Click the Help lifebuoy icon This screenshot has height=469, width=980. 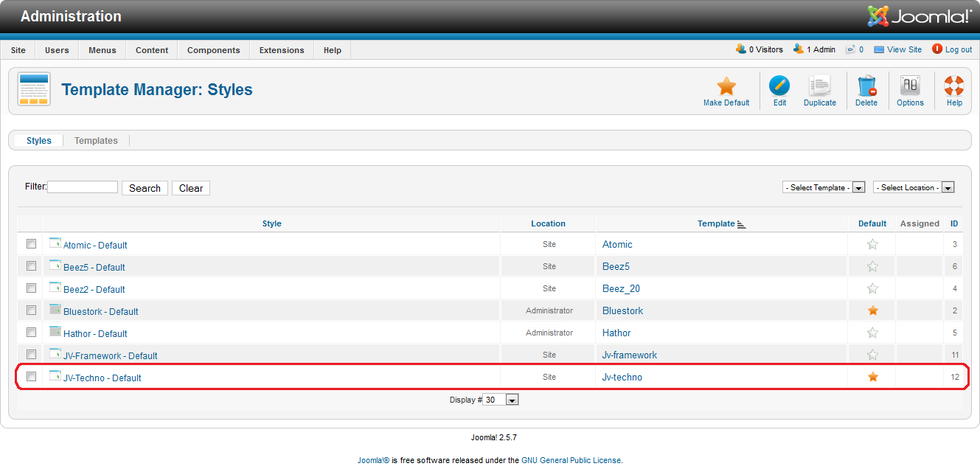tap(954, 86)
